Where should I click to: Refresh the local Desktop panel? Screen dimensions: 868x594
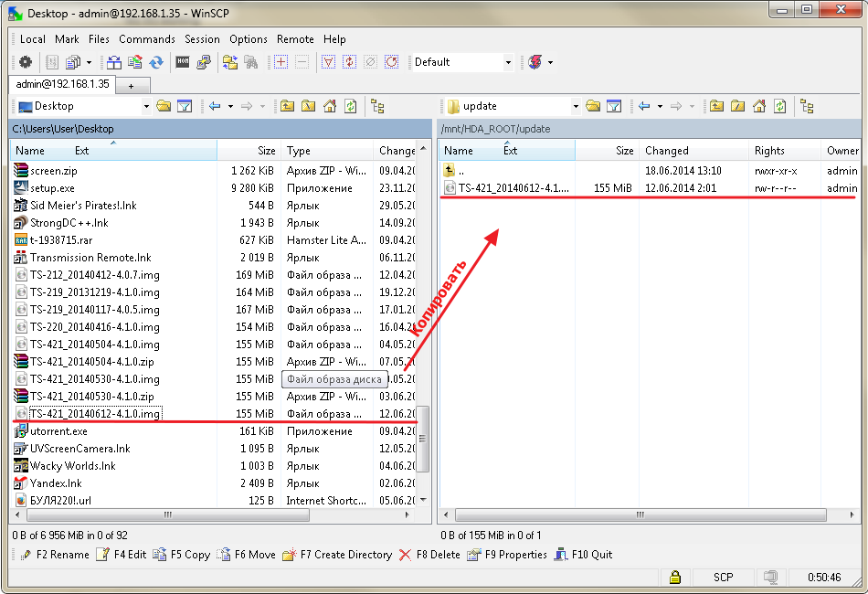click(351, 106)
